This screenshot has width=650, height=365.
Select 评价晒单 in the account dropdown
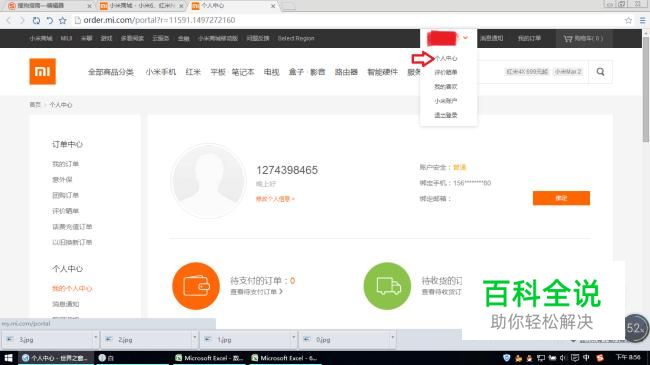tap(446, 72)
